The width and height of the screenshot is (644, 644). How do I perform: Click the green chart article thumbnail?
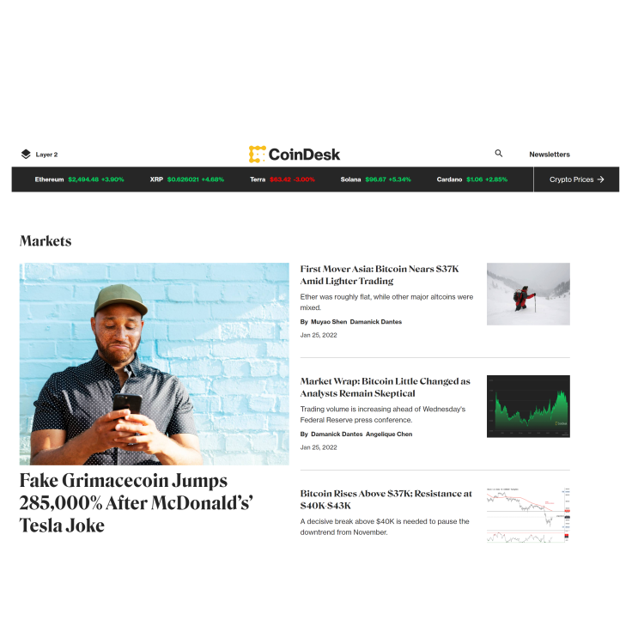coord(528,406)
